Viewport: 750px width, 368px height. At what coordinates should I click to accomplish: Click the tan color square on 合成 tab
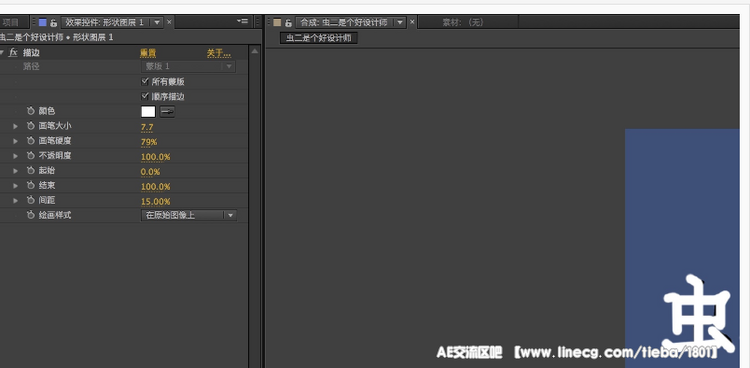click(x=277, y=22)
